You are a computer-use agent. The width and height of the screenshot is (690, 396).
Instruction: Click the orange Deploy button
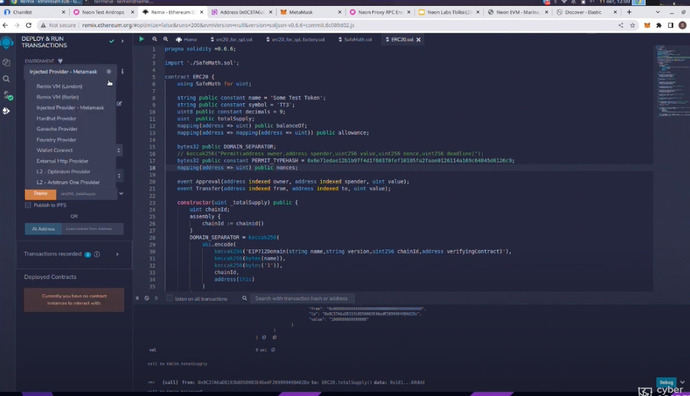[40, 194]
